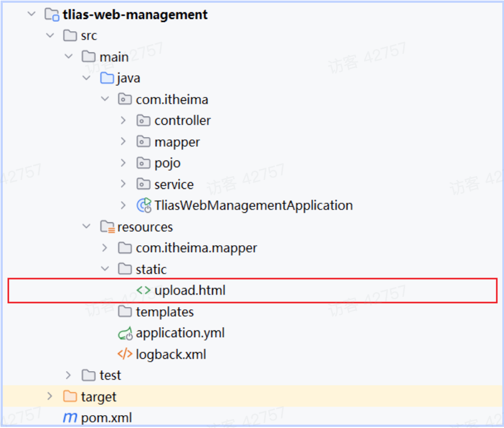Expand the controller package
Image resolution: width=504 pixels, height=428 pixels.
(x=124, y=120)
